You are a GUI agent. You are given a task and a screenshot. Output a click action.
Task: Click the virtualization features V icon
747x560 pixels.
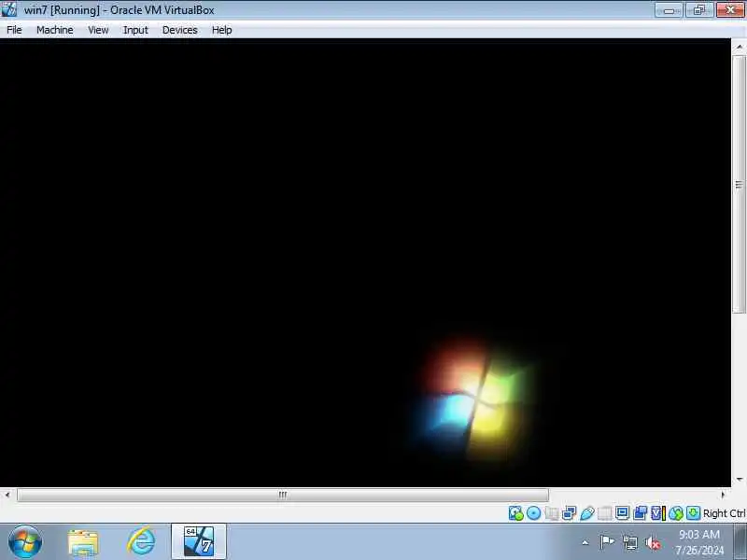pos(658,512)
